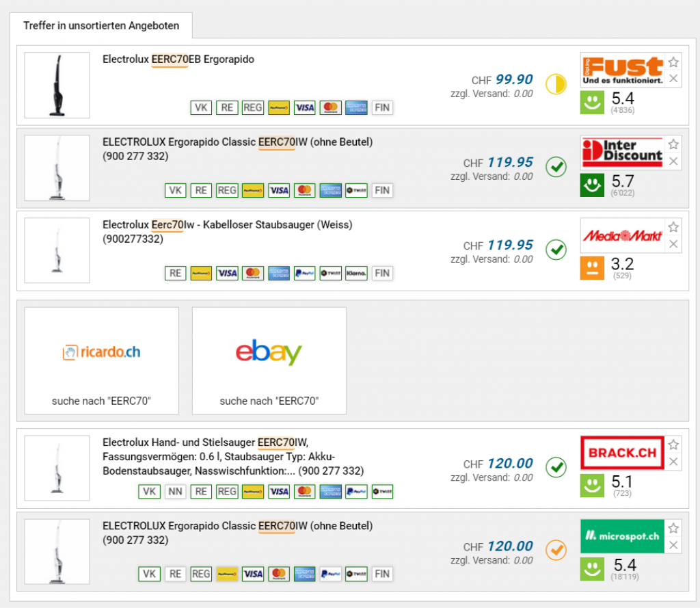
Task: Click the dark green smiley rating for Interdiscount
Action: [593, 185]
